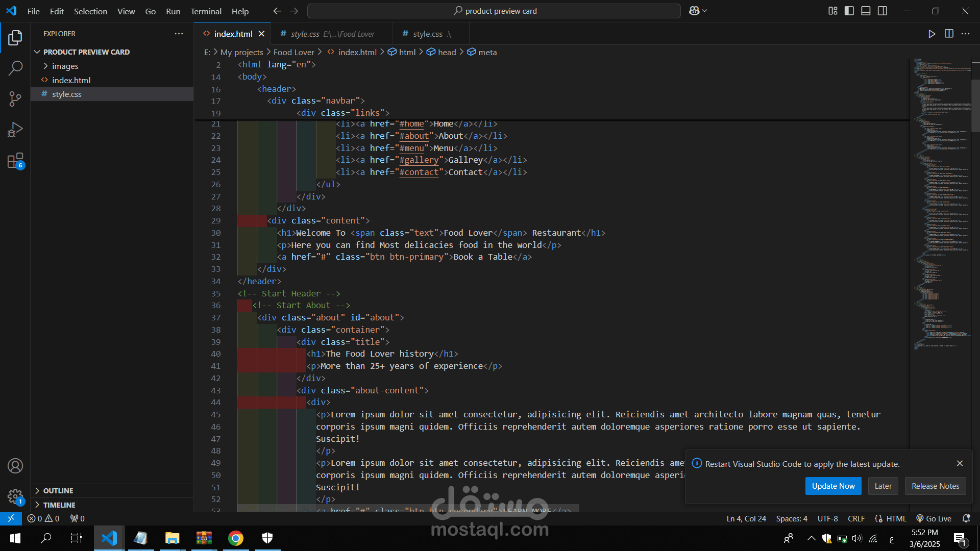
Task: Click the Run play icon in editor toolbar
Action: [932, 34]
